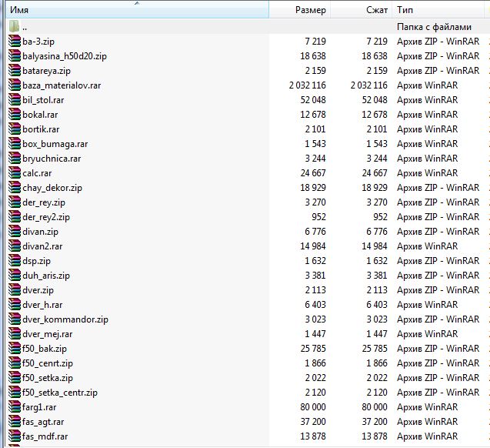Select file name fas_agt.rar
Viewport: 490px width, 448px height.
click(43, 422)
